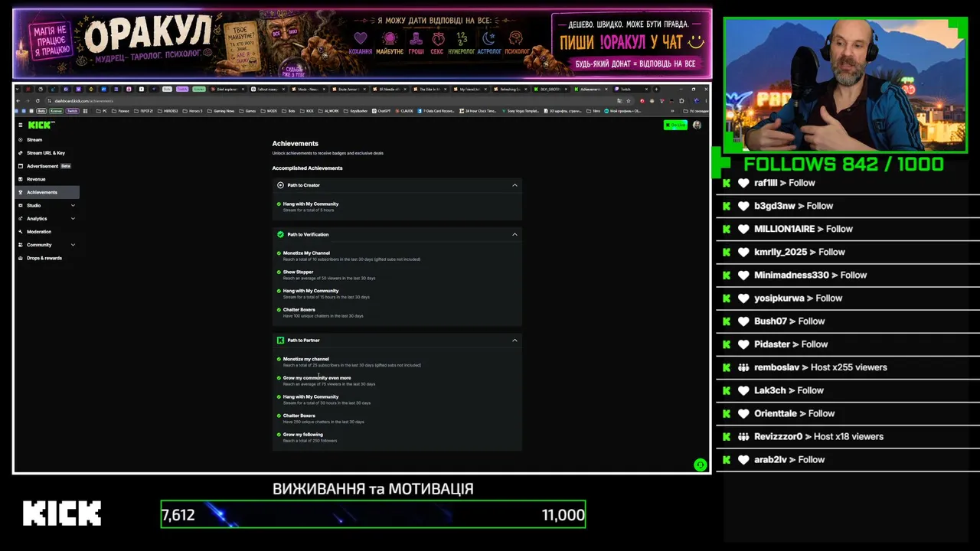
Task: Click the Kick icon beside MILLION1AIRE follow
Action: click(x=727, y=229)
